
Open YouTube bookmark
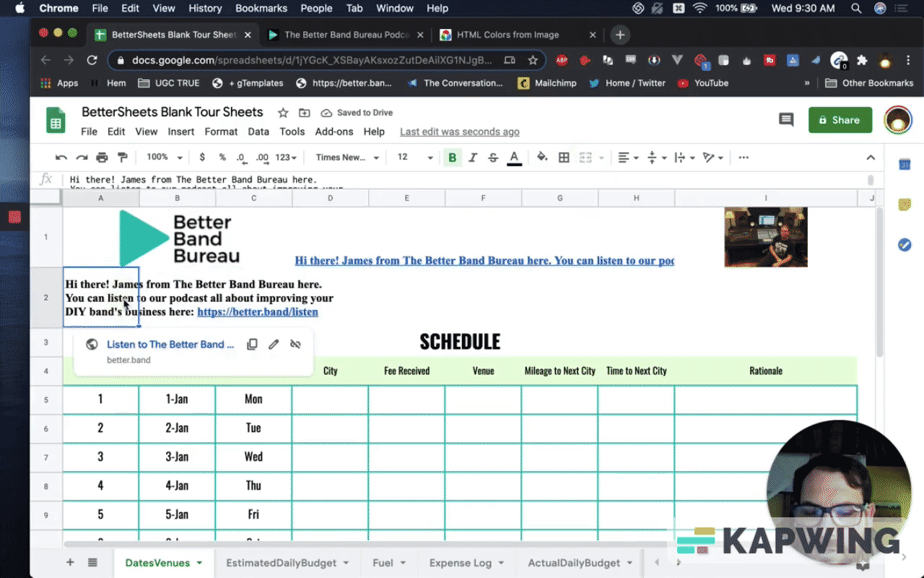[703, 83]
